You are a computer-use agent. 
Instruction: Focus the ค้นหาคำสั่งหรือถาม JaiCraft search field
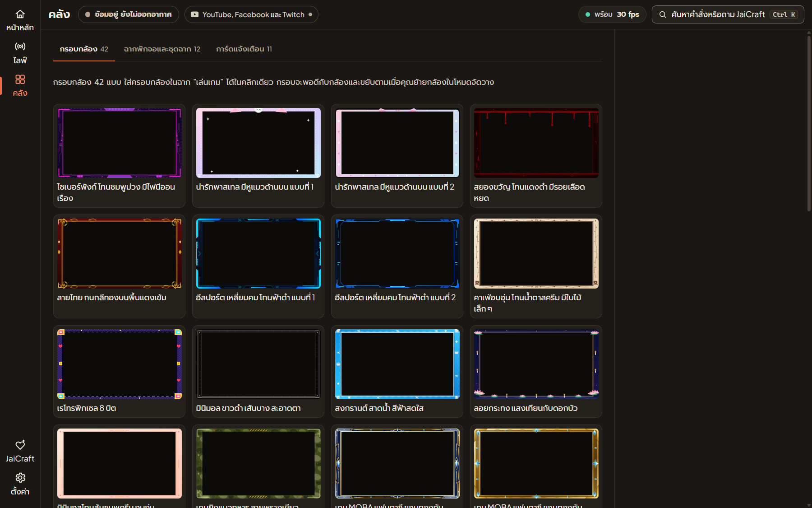click(x=728, y=14)
